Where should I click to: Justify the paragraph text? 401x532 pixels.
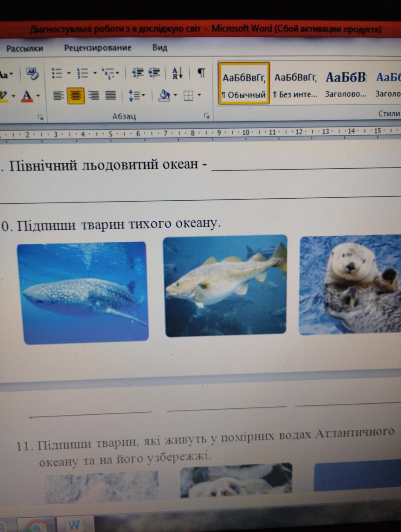110,95
